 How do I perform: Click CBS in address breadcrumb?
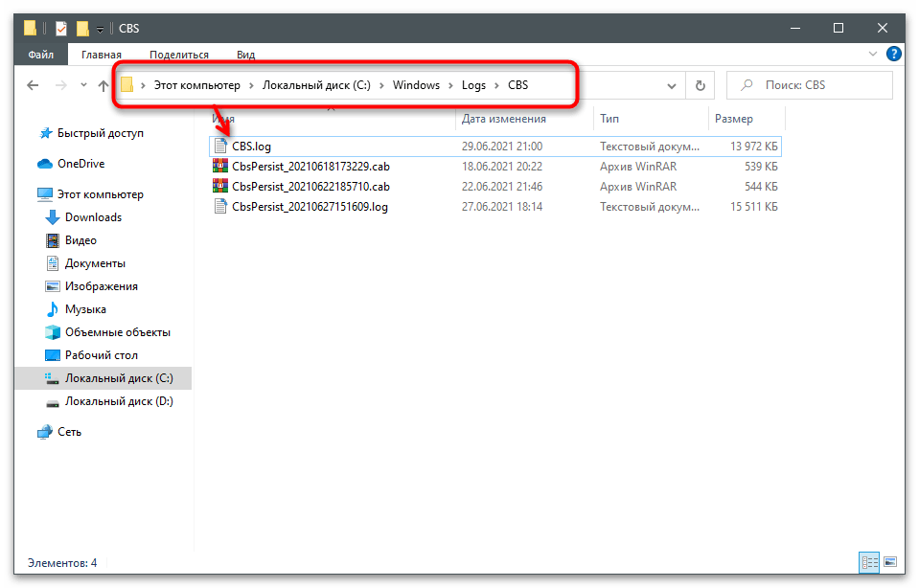tap(518, 85)
